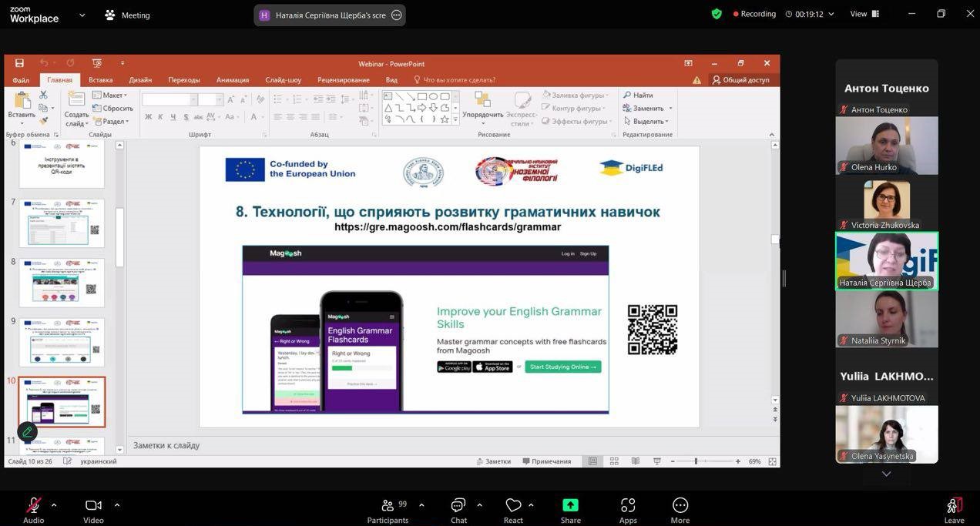Viewport: 980px width, 526px height.
Task: Click the Найти search button
Action: [639, 95]
